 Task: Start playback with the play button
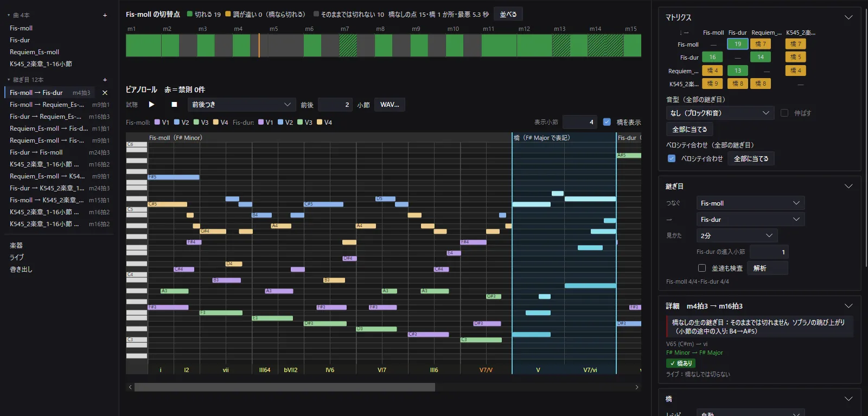point(151,105)
